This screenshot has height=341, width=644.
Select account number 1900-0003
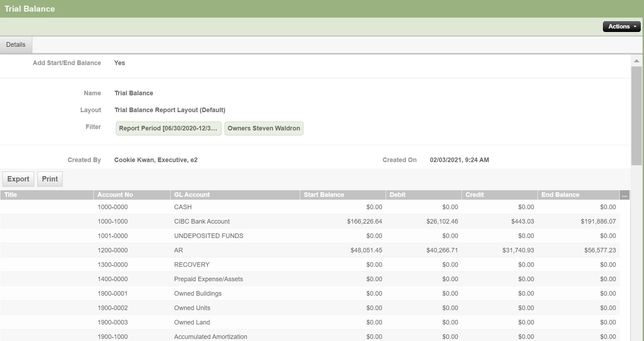click(x=112, y=322)
